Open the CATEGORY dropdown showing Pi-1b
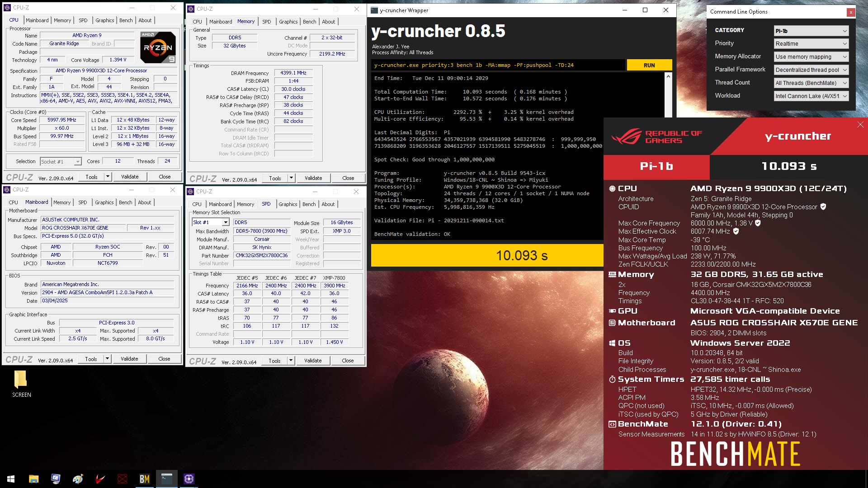The height and width of the screenshot is (488, 868). tap(811, 31)
